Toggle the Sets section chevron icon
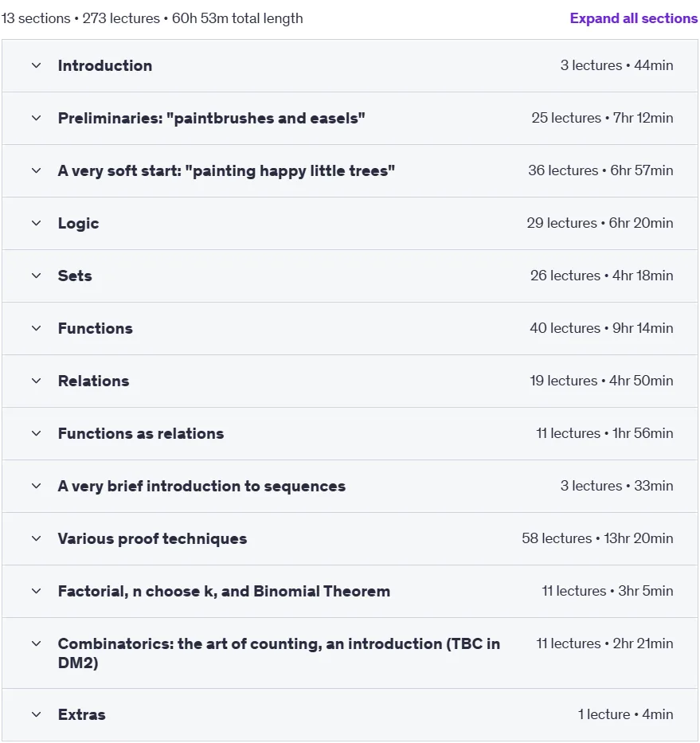 coord(37,276)
